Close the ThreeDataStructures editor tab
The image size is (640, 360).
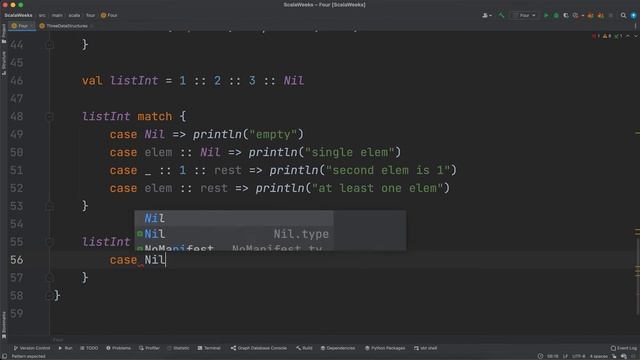[x=91, y=26]
